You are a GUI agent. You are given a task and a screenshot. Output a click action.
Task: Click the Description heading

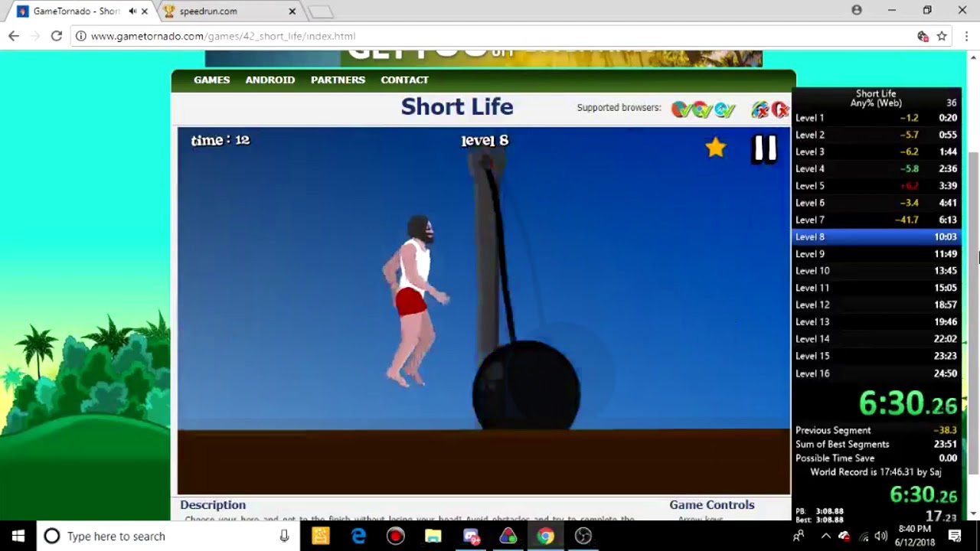[x=213, y=504]
